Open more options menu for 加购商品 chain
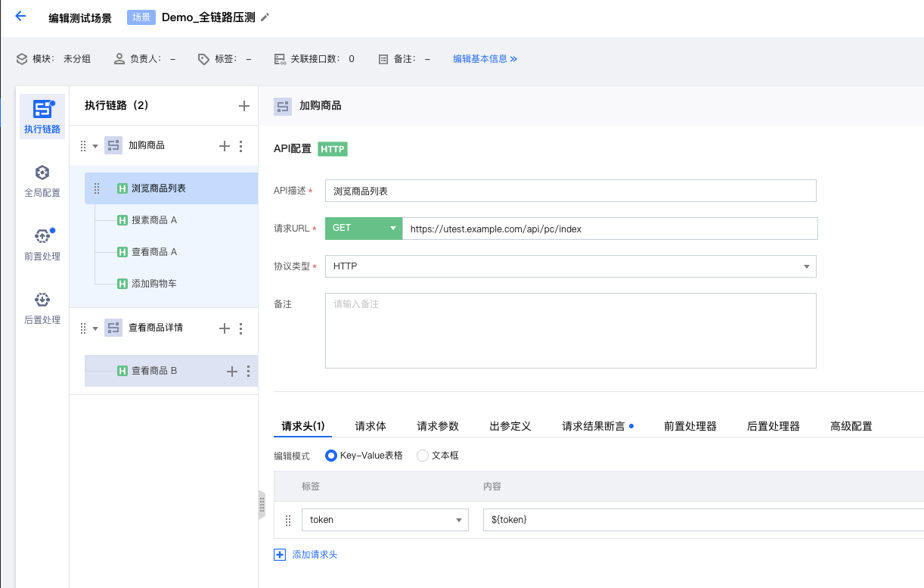The image size is (924, 588). click(x=240, y=146)
